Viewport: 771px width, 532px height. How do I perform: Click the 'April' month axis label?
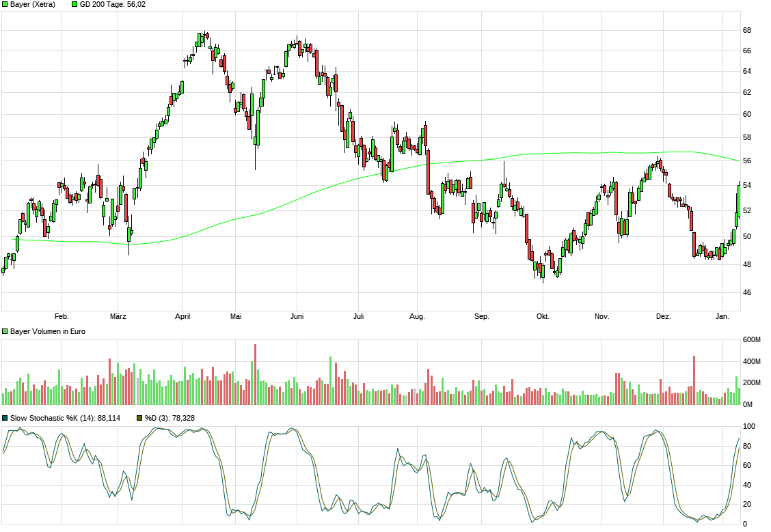pyautogui.click(x=182, y=316)
